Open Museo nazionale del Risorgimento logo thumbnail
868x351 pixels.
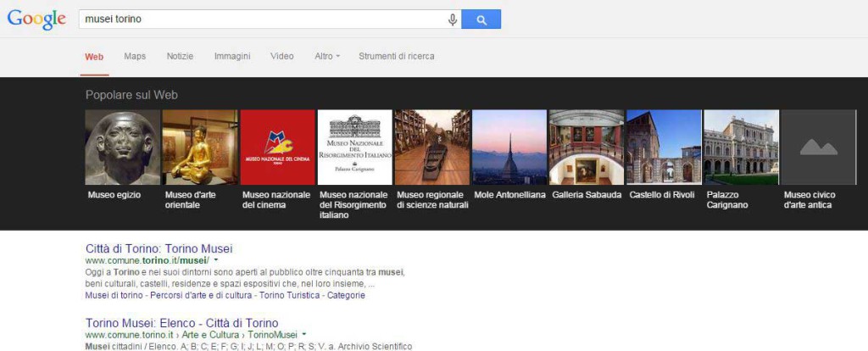pyautogui.click(x=355, y=148)
